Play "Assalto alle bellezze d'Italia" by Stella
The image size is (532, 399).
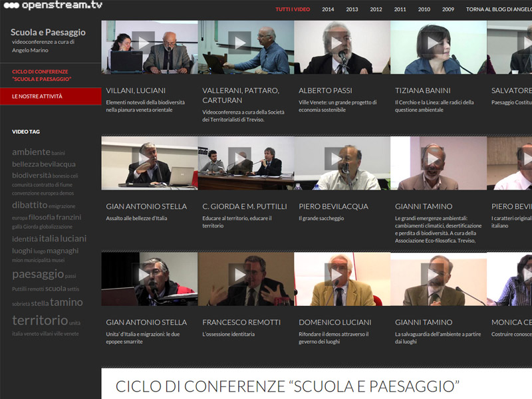pyautogui.click(x=145, y=159)
